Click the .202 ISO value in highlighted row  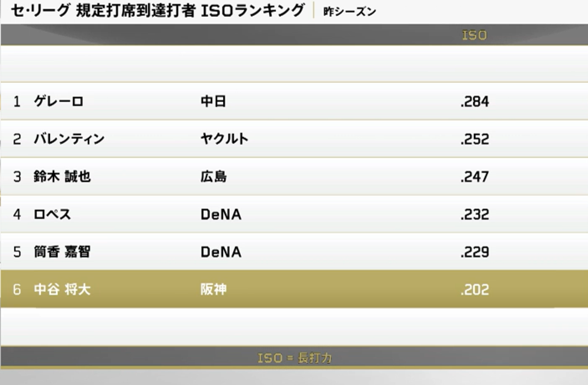click(475, 290)
